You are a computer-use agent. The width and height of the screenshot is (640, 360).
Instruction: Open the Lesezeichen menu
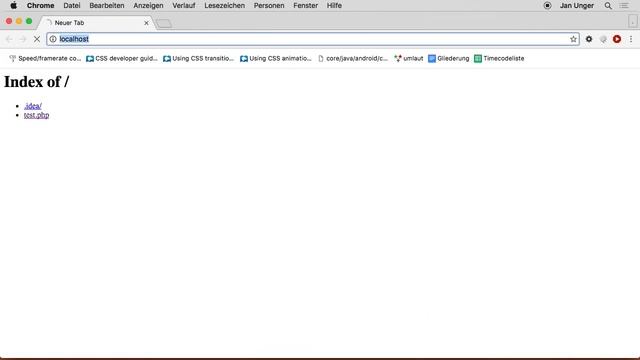(x=224, y=6)
